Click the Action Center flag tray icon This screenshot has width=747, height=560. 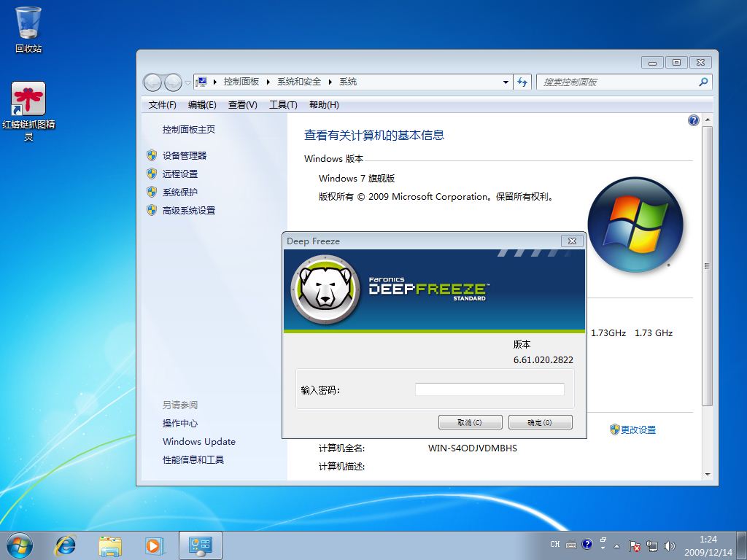coord(634,546)
